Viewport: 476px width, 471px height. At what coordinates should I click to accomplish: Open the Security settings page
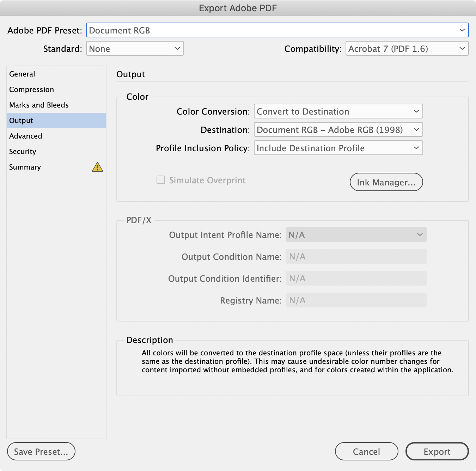point(23,151)
